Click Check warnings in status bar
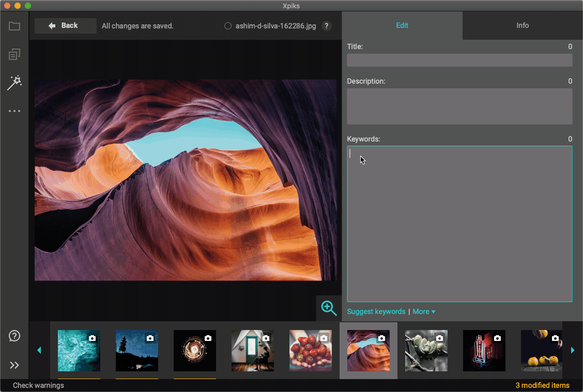Screen dimensions: 583x392 (38, 385)
